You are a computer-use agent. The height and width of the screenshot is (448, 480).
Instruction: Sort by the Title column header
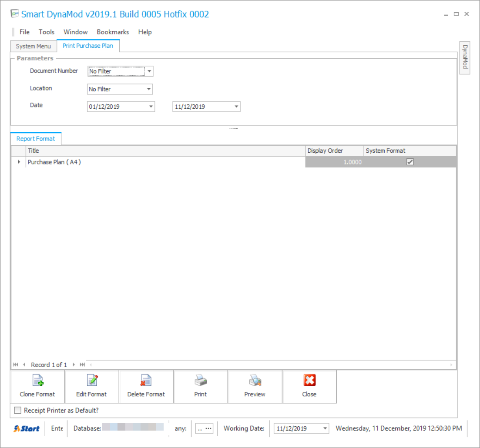point(166,150)
